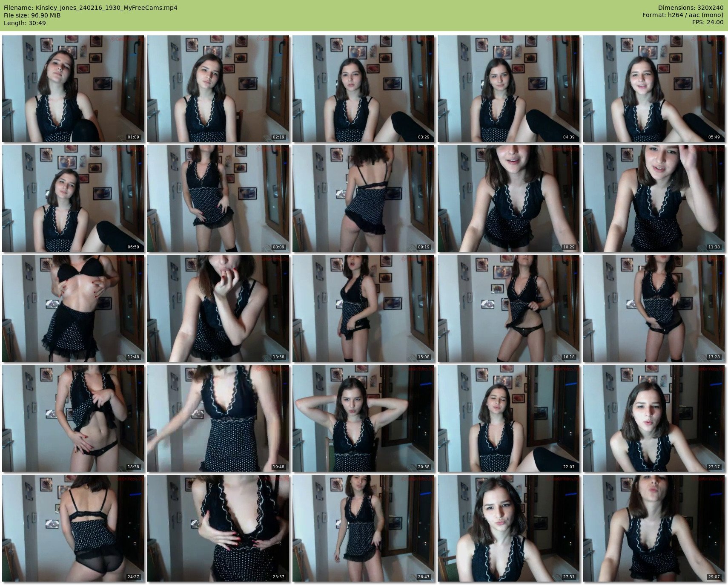
Task: Select the frame labeled 16:18
Action: pyautogui.click(x=509, y=308)
